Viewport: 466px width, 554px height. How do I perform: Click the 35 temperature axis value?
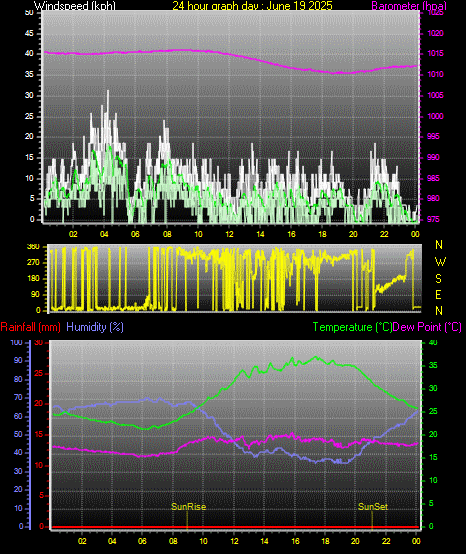click(433, 365)
